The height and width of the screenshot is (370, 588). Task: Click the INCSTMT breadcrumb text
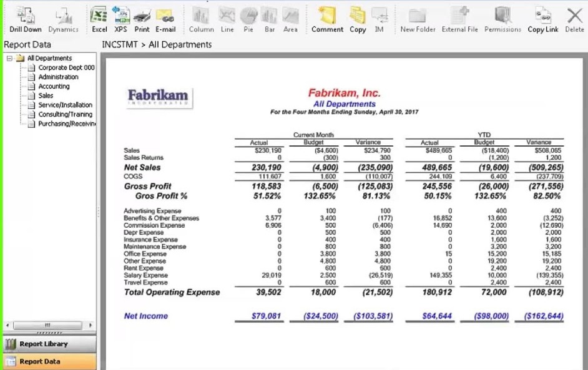click(x=120, y=44)
